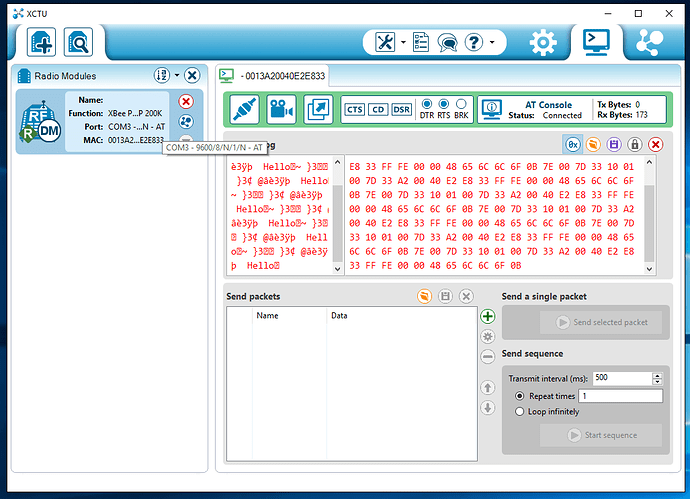Decrease the transmit interval value

pos(657,382)
